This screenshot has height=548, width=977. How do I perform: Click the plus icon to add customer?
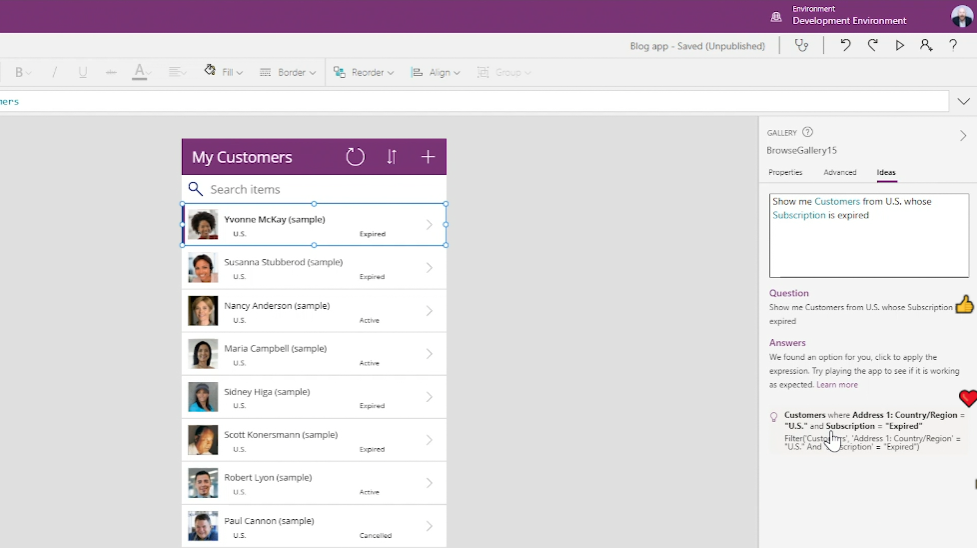(x=428, y=157)
